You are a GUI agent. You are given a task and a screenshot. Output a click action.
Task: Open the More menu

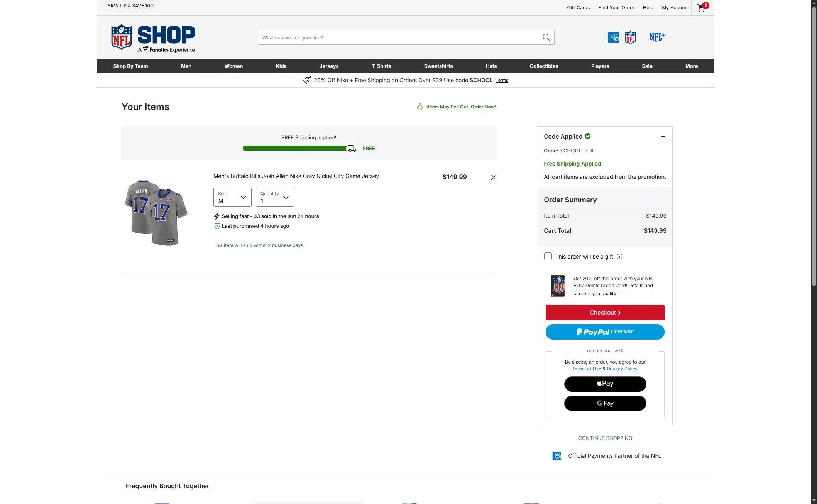[692, 66]
